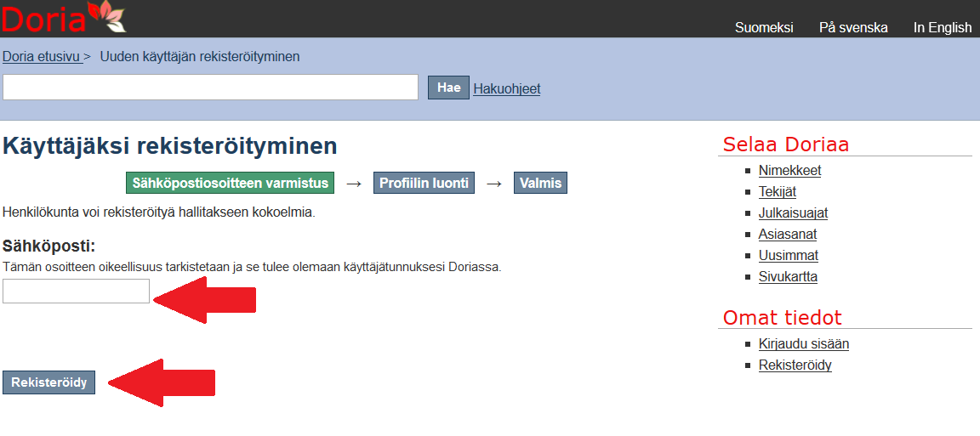The width and height of the screenshot is (980, 436).
Task: Click the Selaa Doriaa heading
Action: pos(786,144)
